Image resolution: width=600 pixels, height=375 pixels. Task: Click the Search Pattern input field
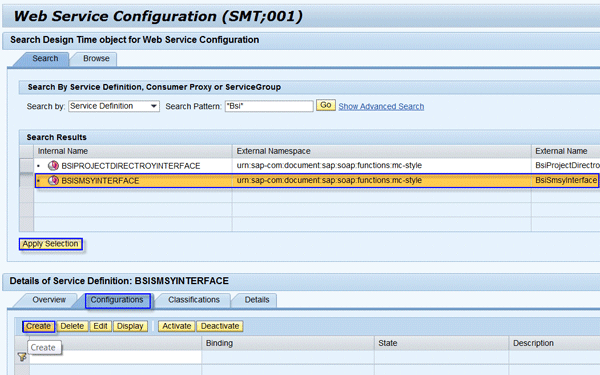pos(269,106)
